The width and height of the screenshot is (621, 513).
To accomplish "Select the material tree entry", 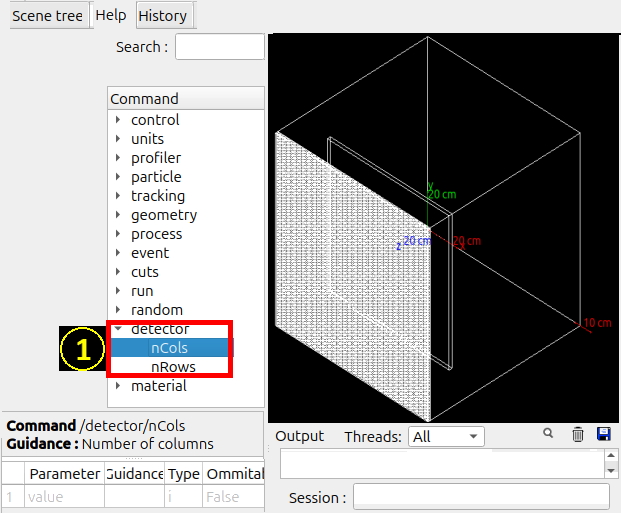I will [x=159, y=386].
